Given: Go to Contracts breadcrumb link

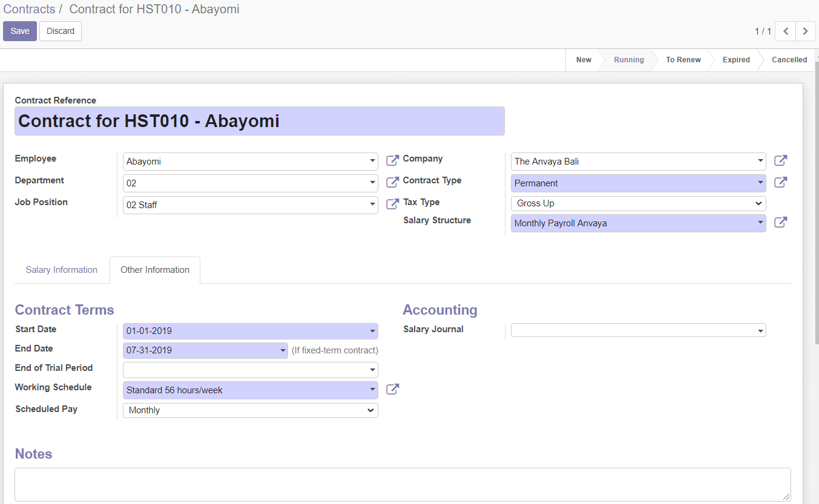Looking at the screenshot, I should point(29,10).
